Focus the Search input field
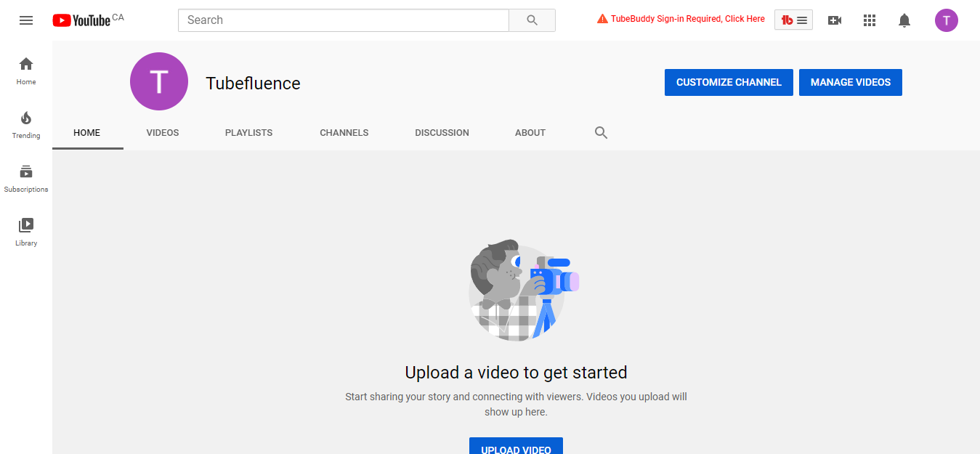This screenshot has width=980, height=454. 344,20
